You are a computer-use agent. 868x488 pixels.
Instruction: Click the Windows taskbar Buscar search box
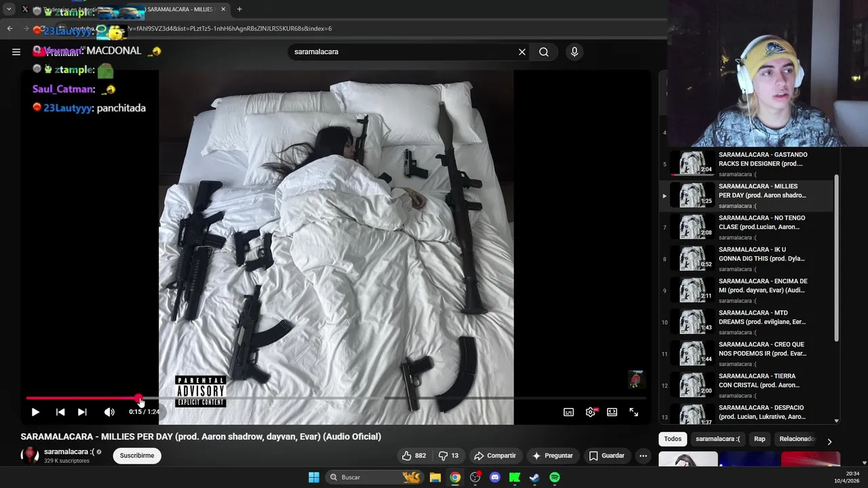[374, 477]
